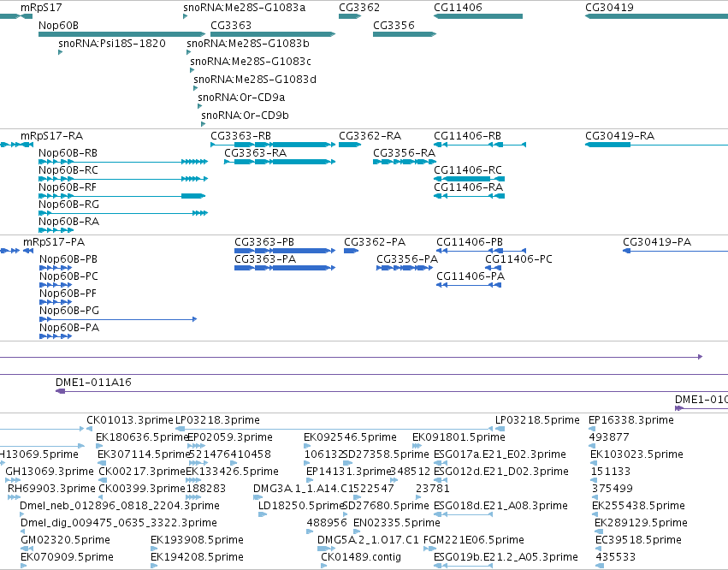Click ESG019b.E21.2_A05.3prime entry
Image resolution: width=728 pixels, height=570 pixels.
pyautogui.click(x=506, y=557)
